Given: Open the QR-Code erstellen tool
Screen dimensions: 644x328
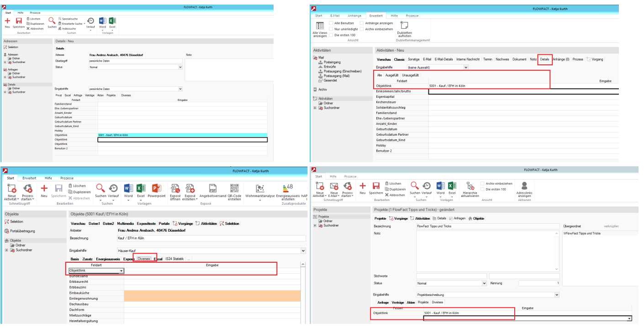Looking at the screenshot, I should coord(234,188).
